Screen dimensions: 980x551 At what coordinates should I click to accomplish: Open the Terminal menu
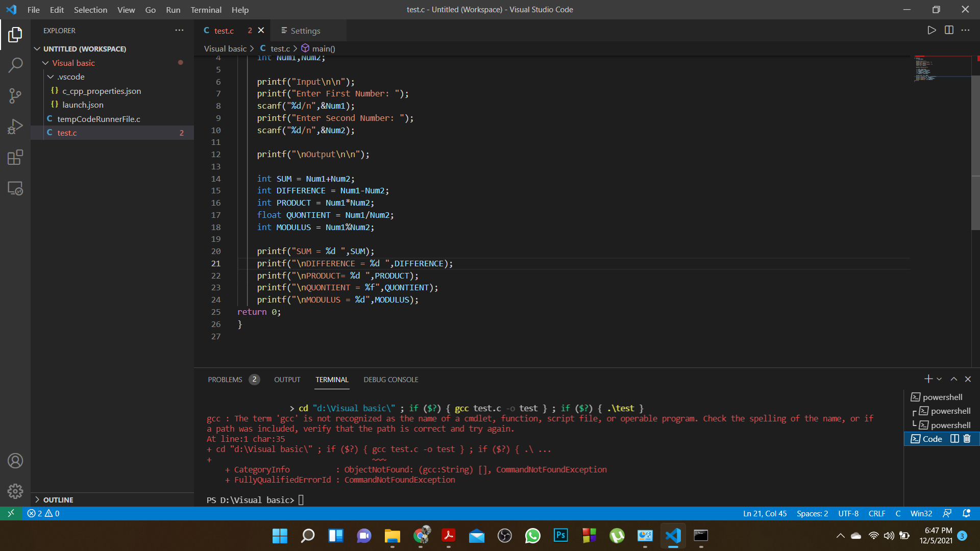point(206,10)
